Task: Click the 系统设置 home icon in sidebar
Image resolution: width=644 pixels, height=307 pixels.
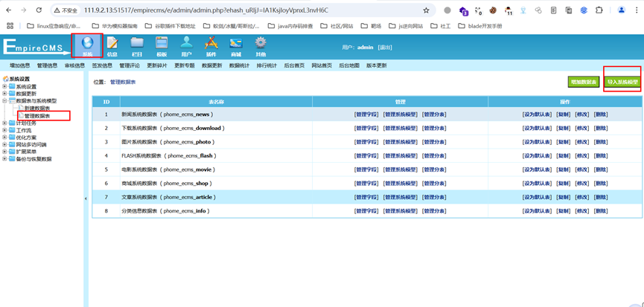Action: [x=6, y=79]
